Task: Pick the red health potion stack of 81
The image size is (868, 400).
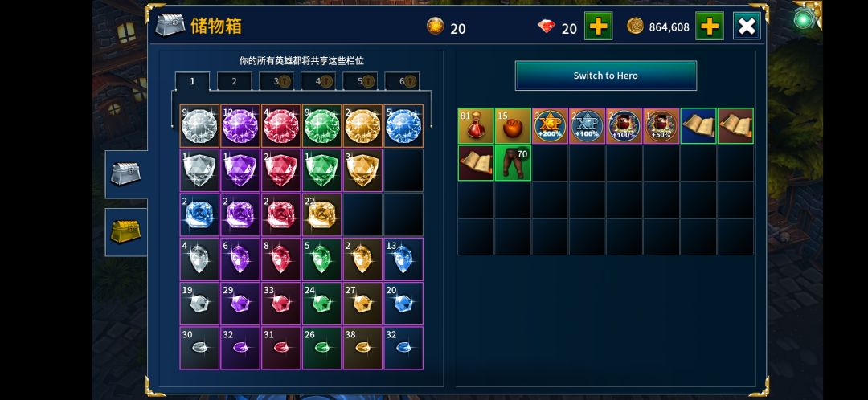Action: (476, 125)
